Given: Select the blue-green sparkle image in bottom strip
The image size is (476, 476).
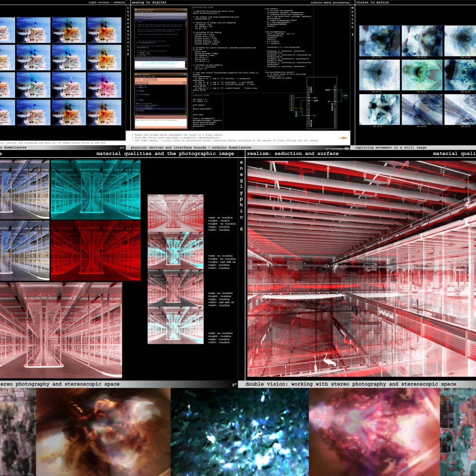Looking at the screenshot, I should pos(239,431).
